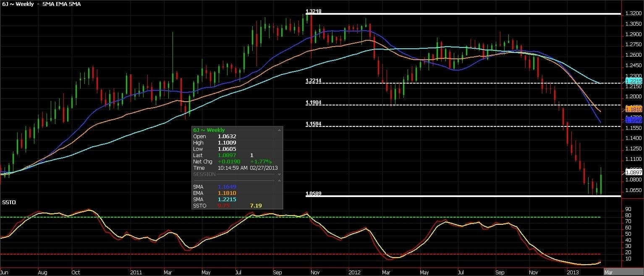Collapse the 6J ~ Weekly data box arrow
This screenshot has width=644, height=276.
coord(279,130)
